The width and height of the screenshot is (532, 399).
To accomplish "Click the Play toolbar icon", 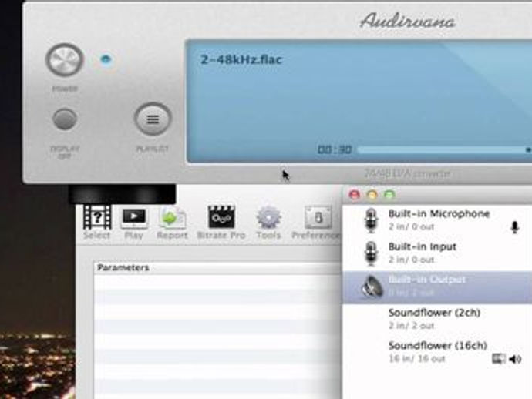I will [133, 218].
